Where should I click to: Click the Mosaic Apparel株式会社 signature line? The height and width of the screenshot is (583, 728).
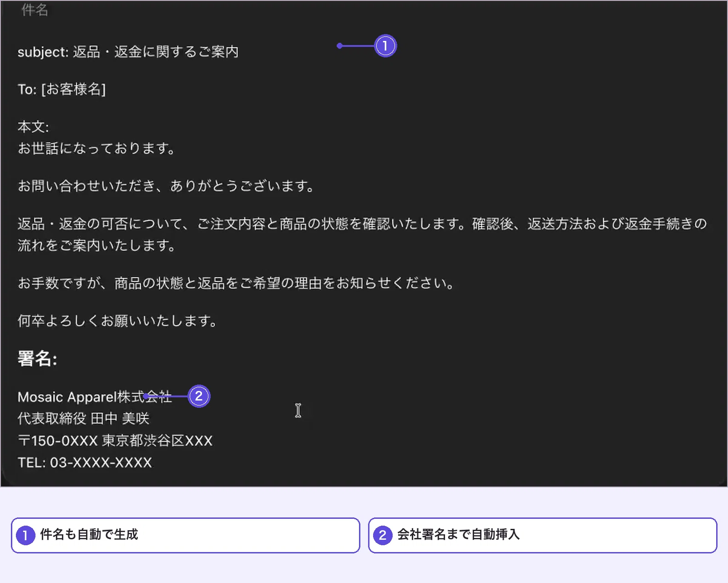[95, 397]
